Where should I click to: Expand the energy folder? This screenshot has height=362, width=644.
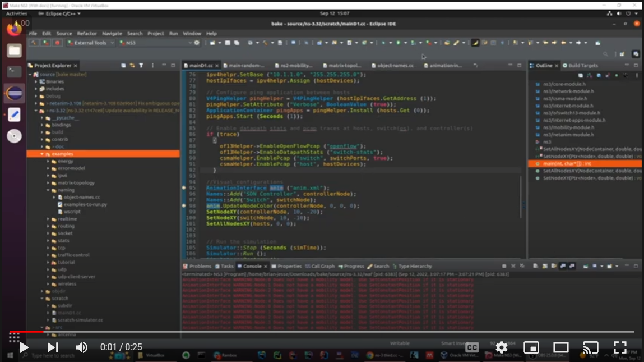[48, 161]
